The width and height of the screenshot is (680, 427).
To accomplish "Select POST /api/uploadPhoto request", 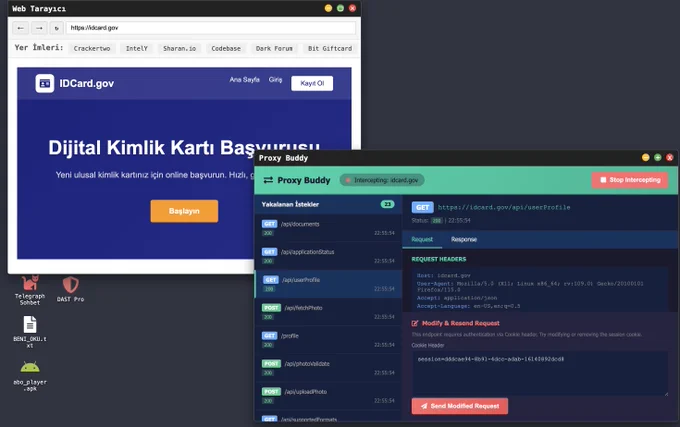I will pos(328,396).
